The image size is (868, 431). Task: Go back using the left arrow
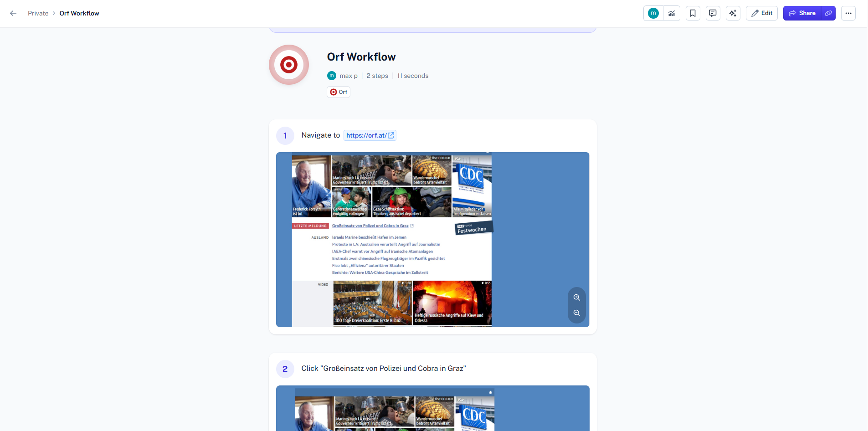[13, 13]
